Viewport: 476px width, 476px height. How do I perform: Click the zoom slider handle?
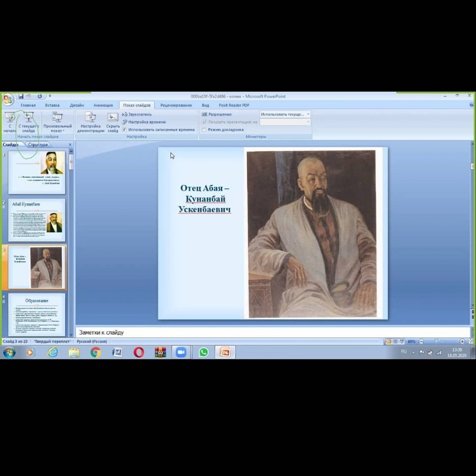(436, 342)
